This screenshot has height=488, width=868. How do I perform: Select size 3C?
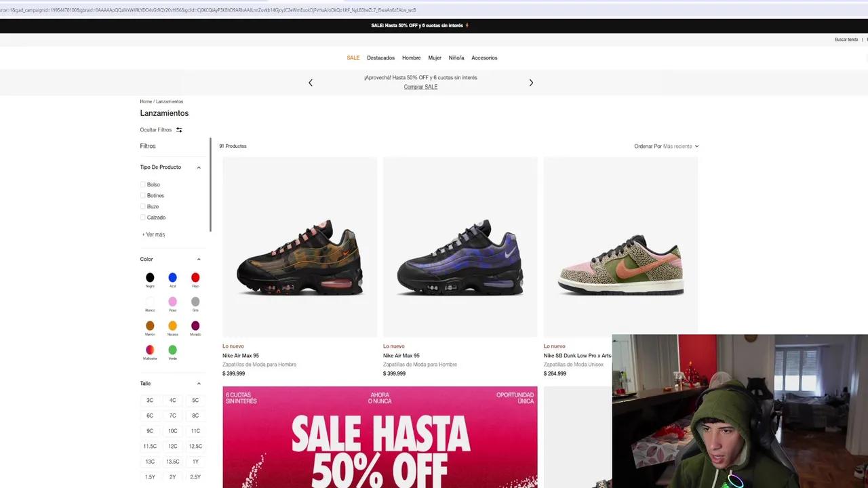[150, 401]
